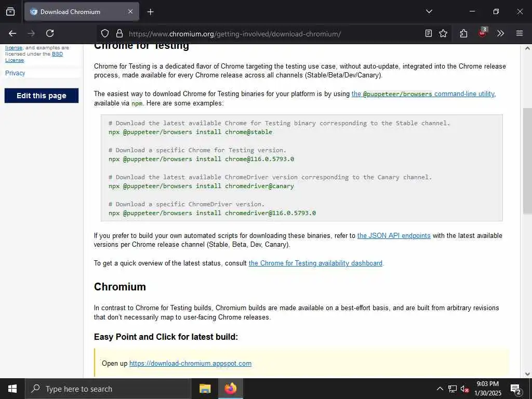Show hidden system tray icons
The height and width of the screenshot is (399, 532).
tap(440, 389)
